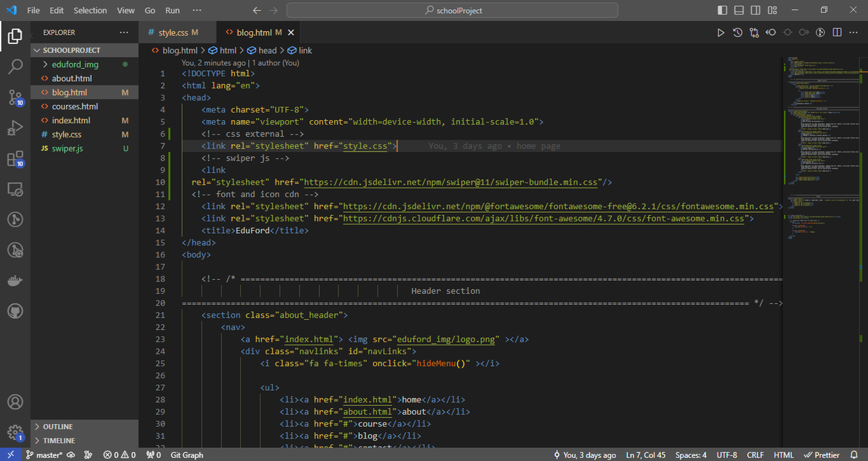
Task: Change file encoding UTF-8 in status bar
Action: (x=726, y=455)
